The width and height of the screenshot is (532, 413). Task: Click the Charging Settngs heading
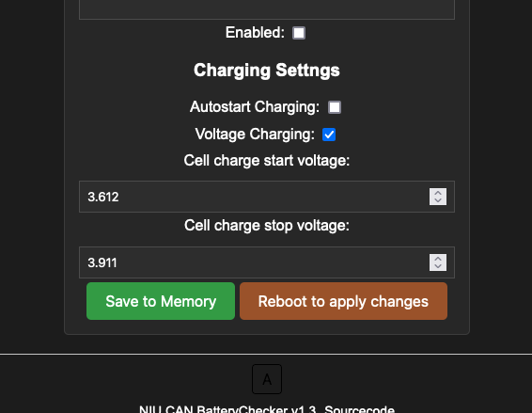pyautogui.click(x=267, y=71)
